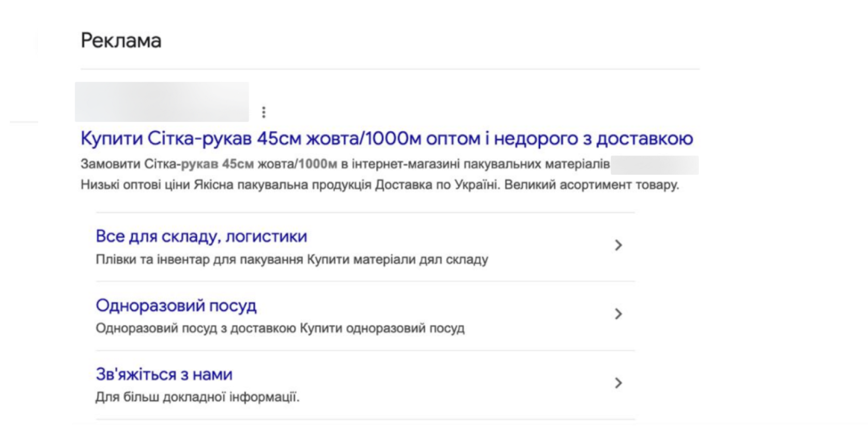Click the Великий асортимент товару sentence
The width and height of the screenshot is (868, 436).
tap(591, 185)
